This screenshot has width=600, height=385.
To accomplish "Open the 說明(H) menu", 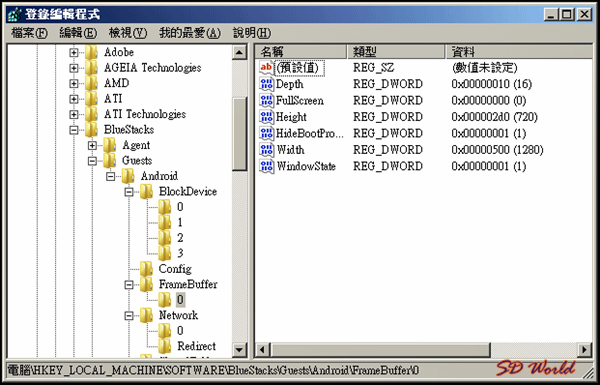I will (252, 33).
